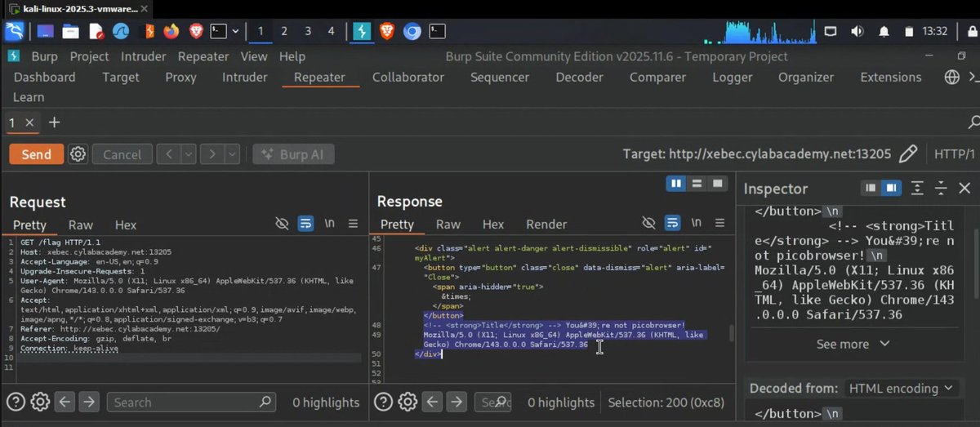Open Request search settings gear
Screen dimensions: 980x427
tap(40, 402)
